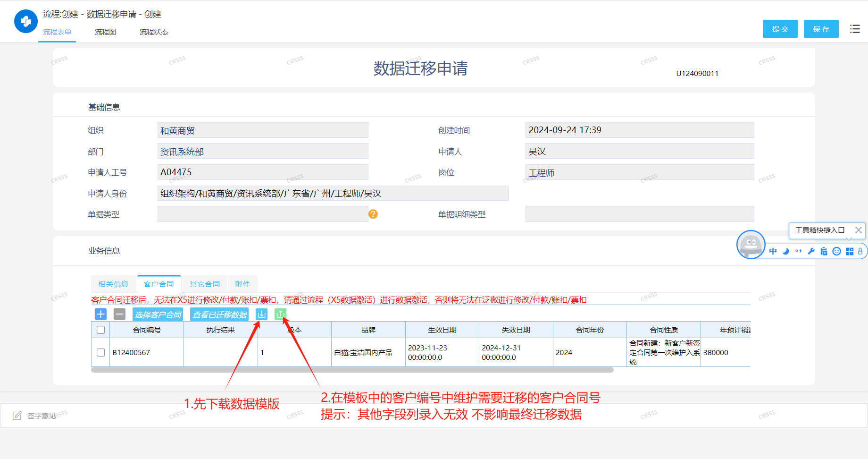Click the 申请人 field showing 吴汉
Screen dimensions: 868x459
(x=640, y=151)
